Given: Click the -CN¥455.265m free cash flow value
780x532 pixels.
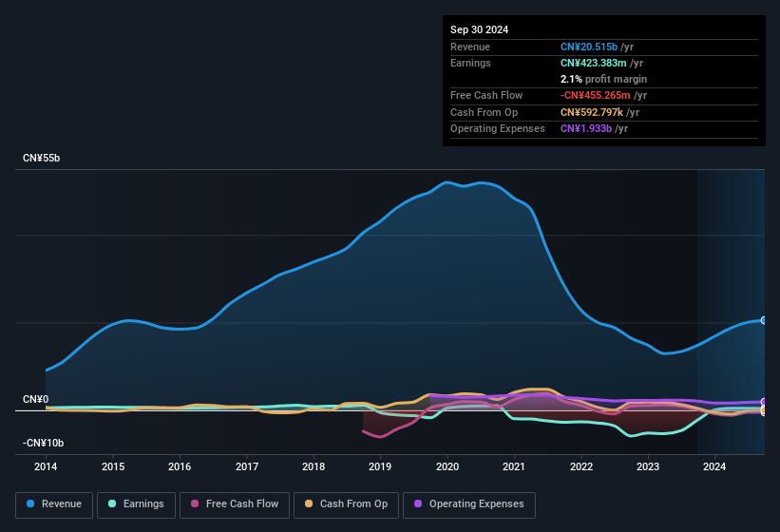Looking at the screenshot, I should pos(596,95).
